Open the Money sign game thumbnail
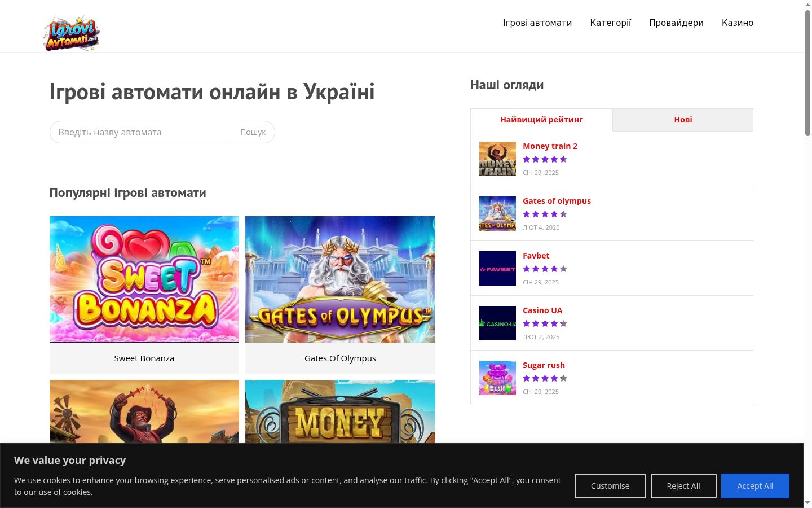The width and height of the screenshot is (812, 508). pyautogui.click(x=340, y=411)
